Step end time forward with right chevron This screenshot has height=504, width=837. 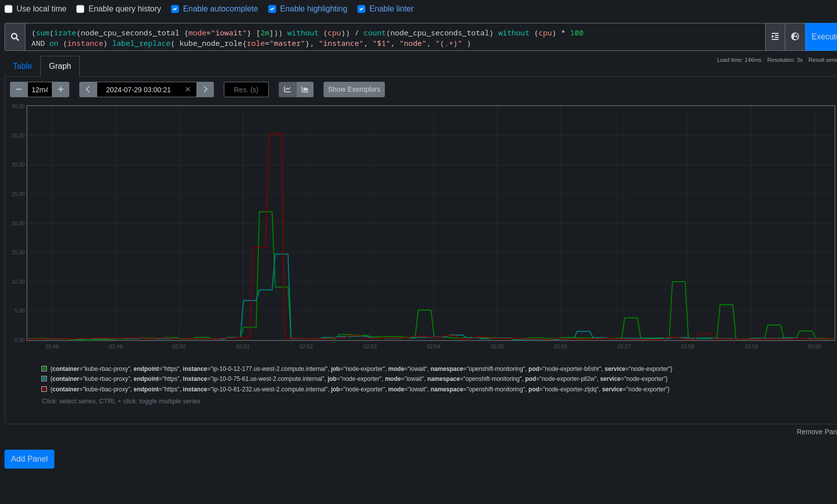pos(205,90)
